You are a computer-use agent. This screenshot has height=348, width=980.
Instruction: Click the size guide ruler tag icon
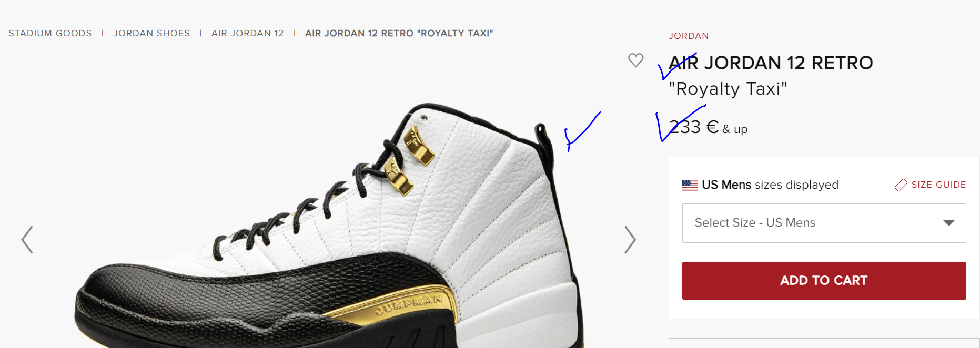pyautogui.click(x=901, y=185)
